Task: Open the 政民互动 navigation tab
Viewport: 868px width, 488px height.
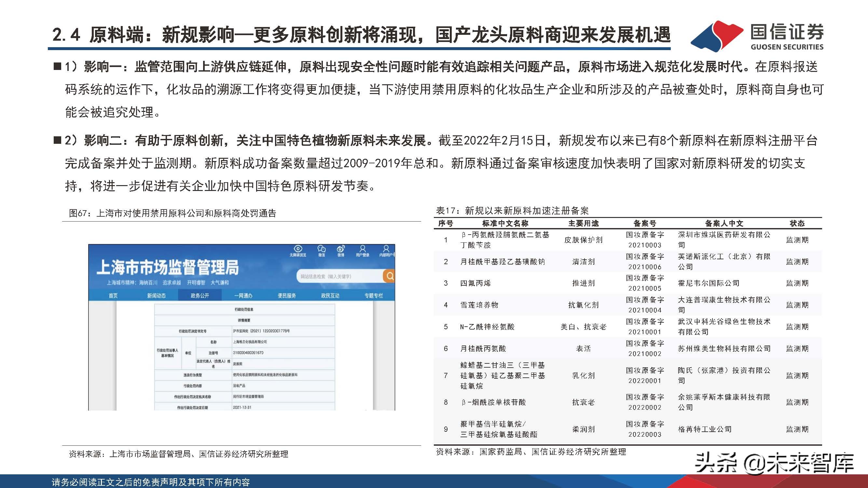Action: coord(330,296)
